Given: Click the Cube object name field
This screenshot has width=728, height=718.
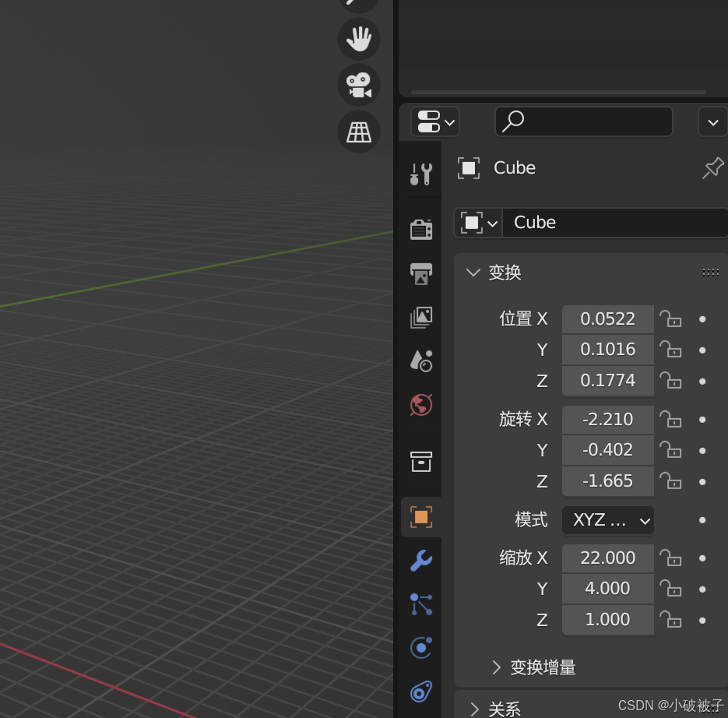Looking at the screenshot, I should (615, 223).
